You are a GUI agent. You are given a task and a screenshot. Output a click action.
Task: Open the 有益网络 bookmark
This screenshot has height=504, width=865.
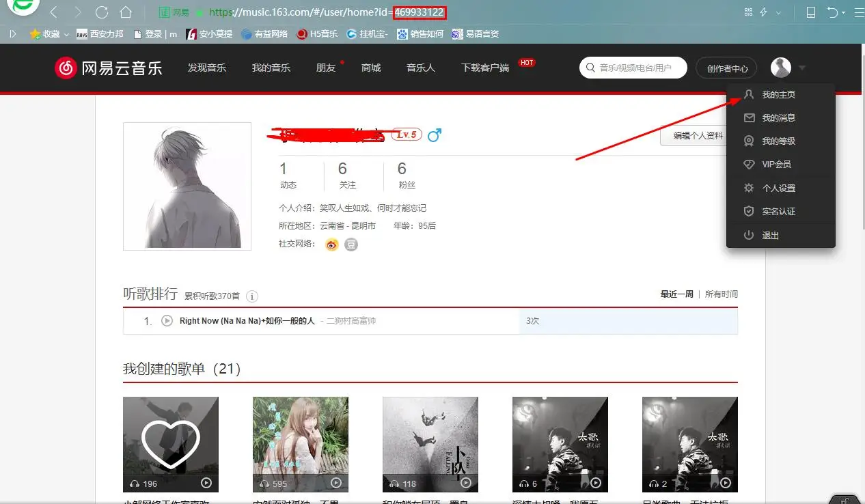pyautogui.click(x=265, y=33)
